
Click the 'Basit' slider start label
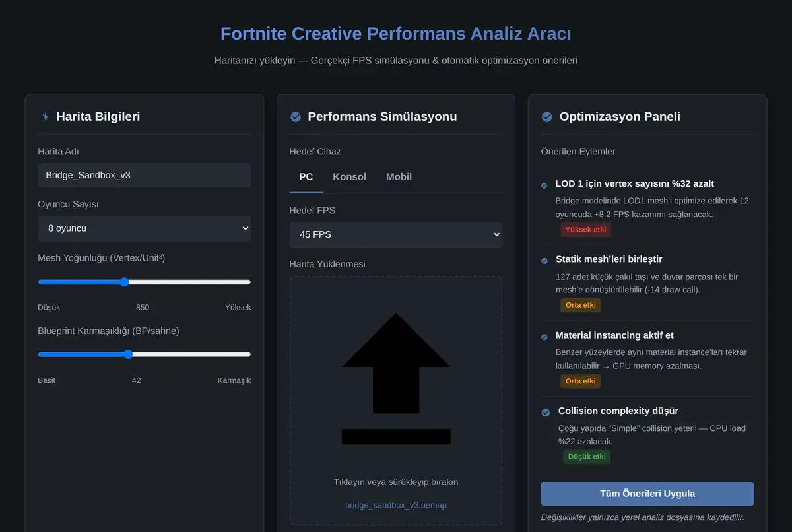[47, 380]
